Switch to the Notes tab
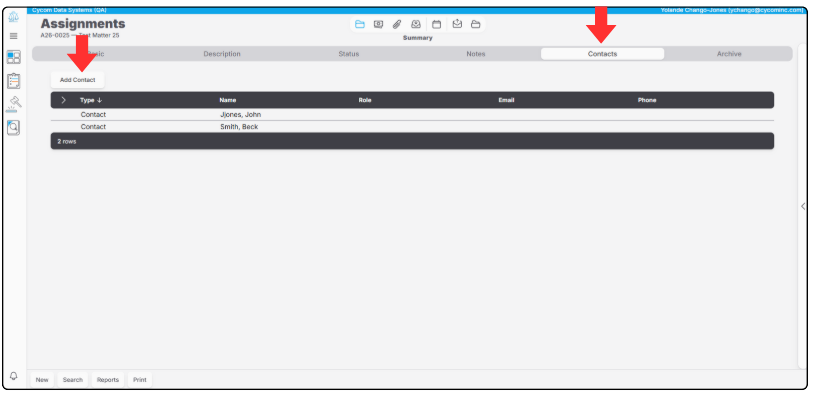The height and width of the screenshot is (395, 815). 476,54
